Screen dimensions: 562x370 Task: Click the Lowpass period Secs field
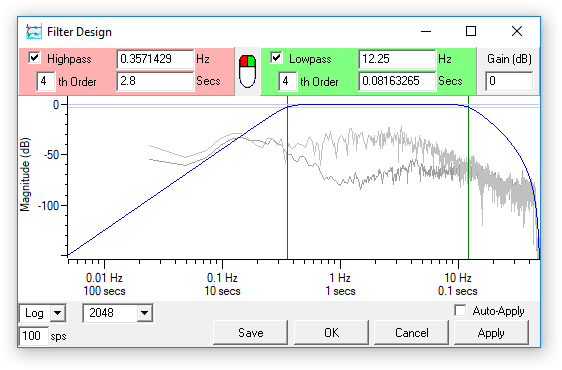click(397, 81)
